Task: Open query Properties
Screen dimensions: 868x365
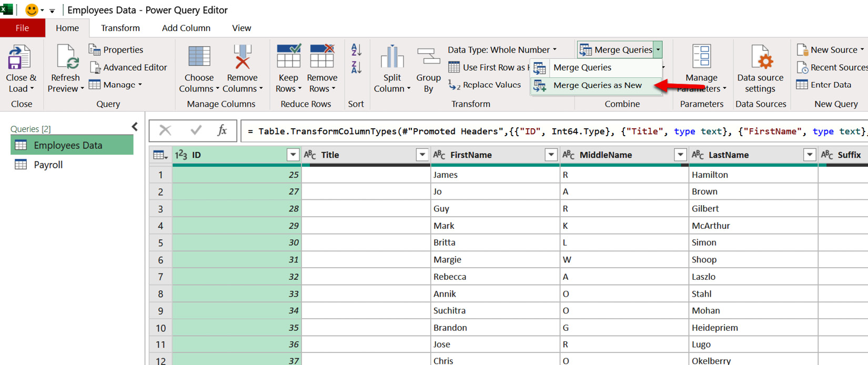Action: 116,49
